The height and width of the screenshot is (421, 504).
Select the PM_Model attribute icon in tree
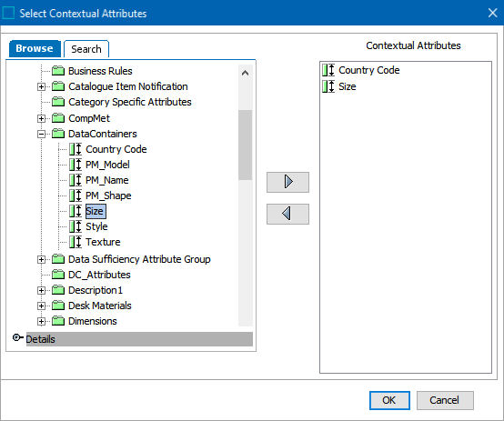[x=76, y=165]
